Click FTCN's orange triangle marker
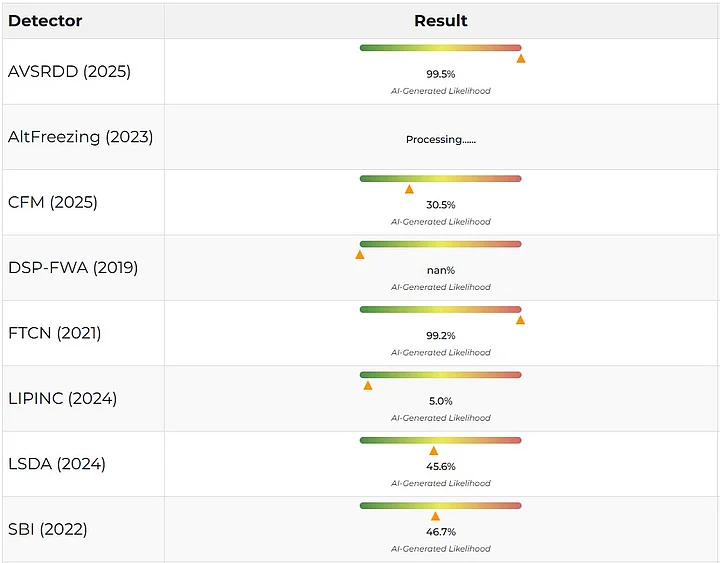The width and height of the screenshot is (720, 563). coord(520,320)
